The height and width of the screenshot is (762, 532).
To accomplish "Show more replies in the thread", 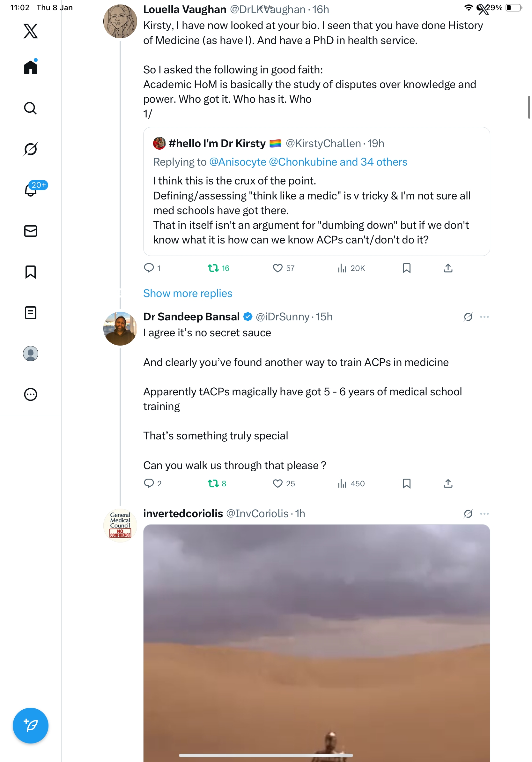I will coord(188,293).
